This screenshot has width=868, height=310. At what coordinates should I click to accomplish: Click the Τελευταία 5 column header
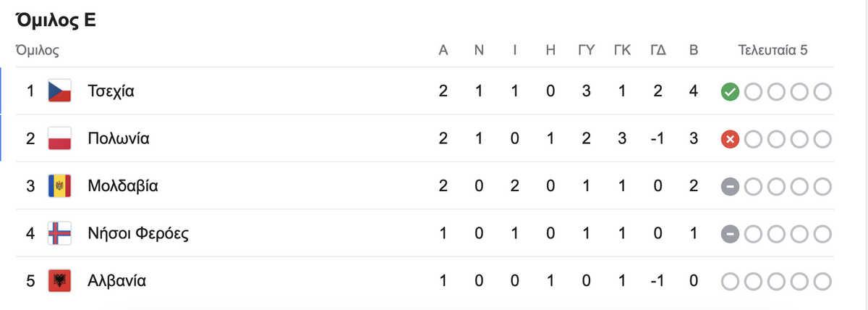[x=773, y=51]
